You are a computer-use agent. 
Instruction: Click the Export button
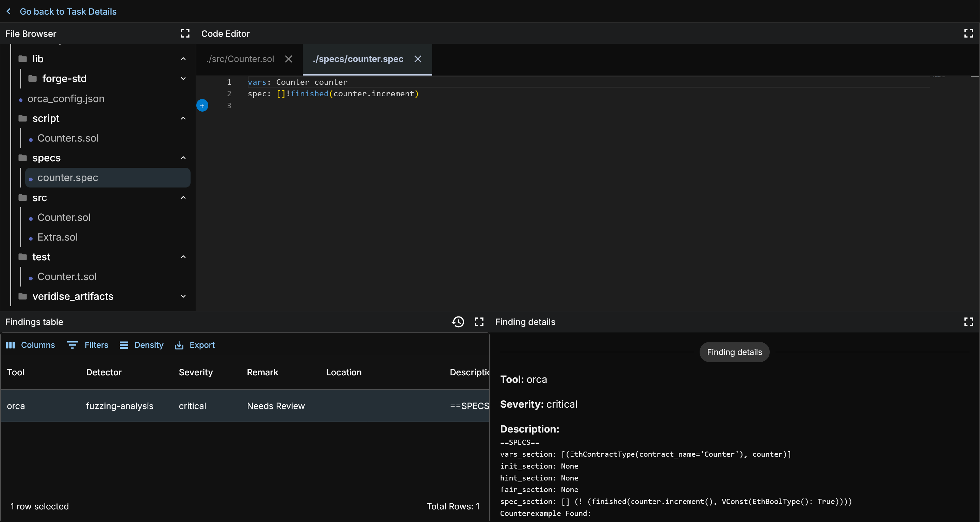point(194,345)
